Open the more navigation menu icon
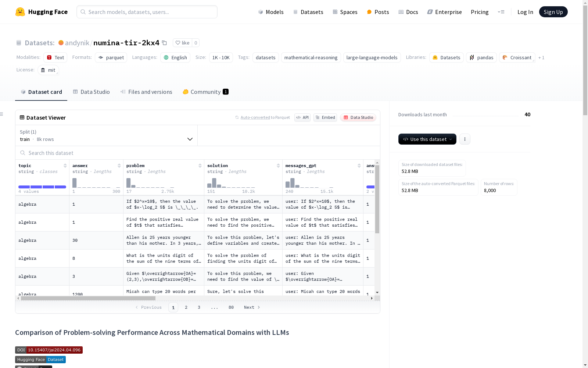The height and width of the screenshot is (368, 588). coord(501,12)
